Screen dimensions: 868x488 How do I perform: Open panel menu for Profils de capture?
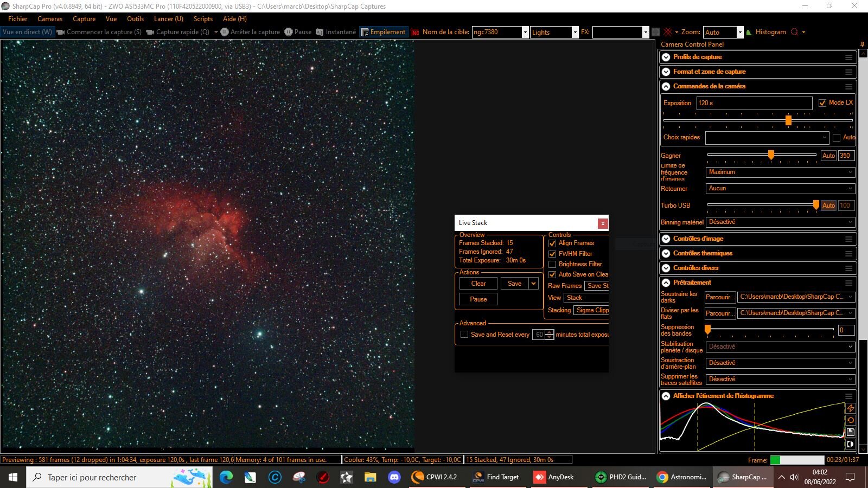(x=848, y=57)
